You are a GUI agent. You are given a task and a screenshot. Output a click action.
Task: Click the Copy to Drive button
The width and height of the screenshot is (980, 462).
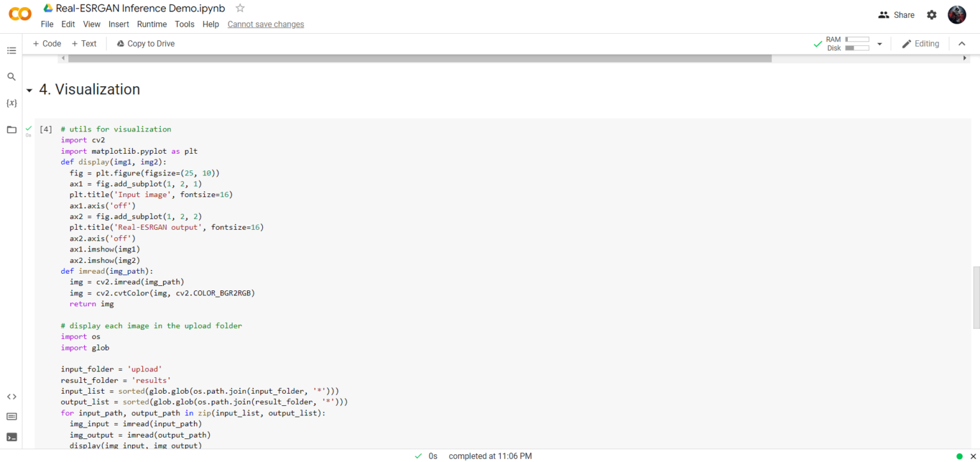(145, 43)
